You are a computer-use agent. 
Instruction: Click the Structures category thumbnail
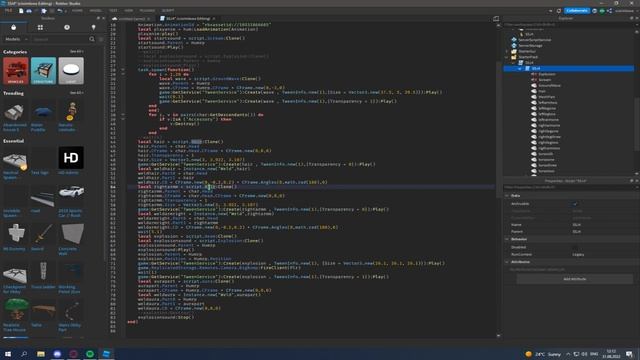[x=43, y=71]
